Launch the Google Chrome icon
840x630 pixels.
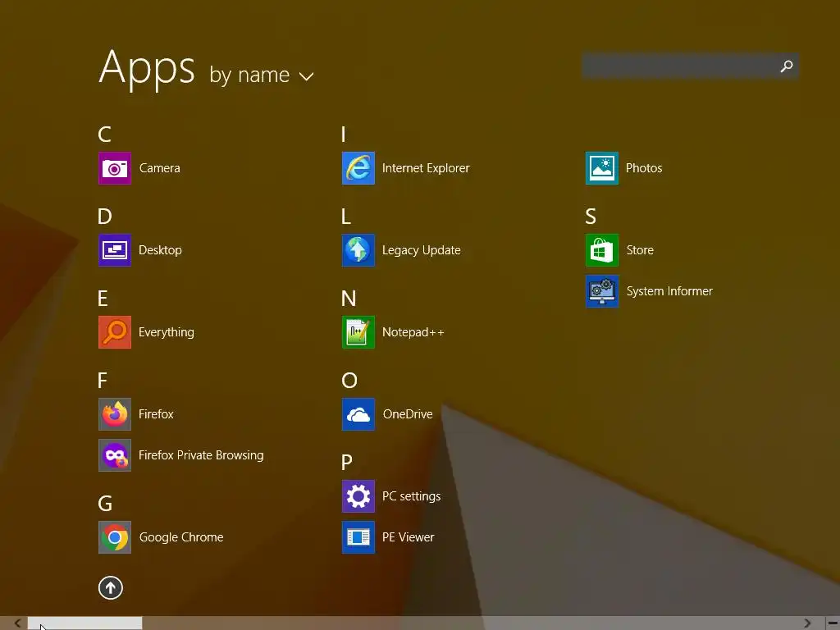click(115, 537)
